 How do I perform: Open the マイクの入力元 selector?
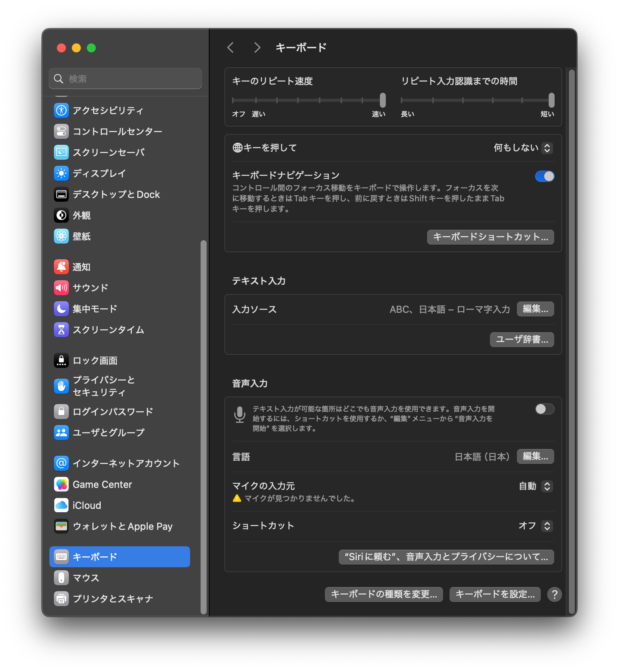pos(534,486)
